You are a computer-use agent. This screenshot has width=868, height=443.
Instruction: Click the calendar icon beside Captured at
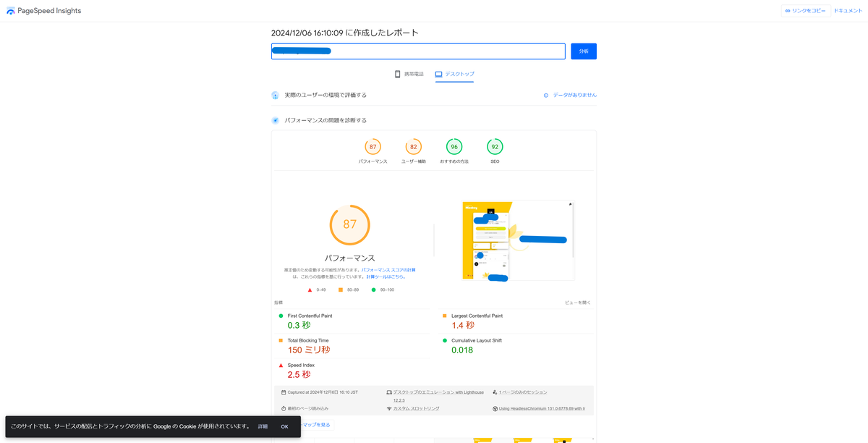click(284, 392)
